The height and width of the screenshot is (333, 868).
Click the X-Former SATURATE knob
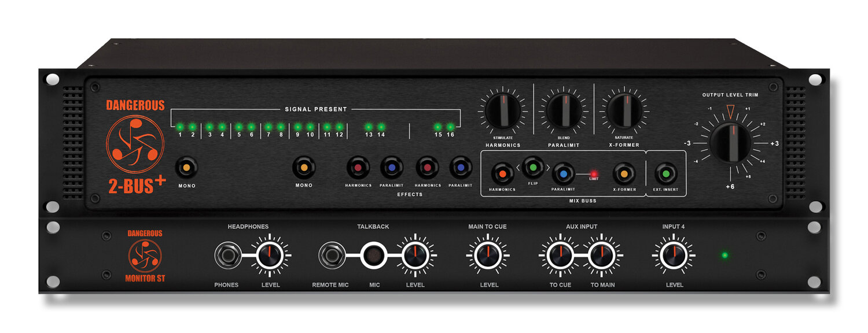(624, 110)
